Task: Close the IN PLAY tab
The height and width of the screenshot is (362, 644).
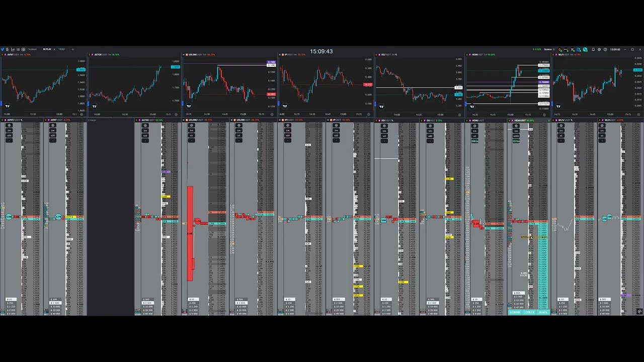Action: 54,49
